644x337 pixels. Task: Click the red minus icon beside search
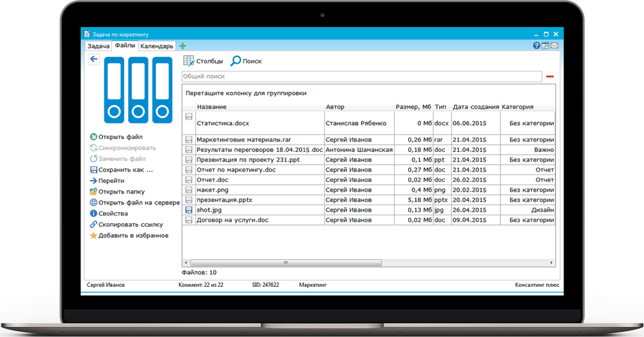(x=549, y=77)
